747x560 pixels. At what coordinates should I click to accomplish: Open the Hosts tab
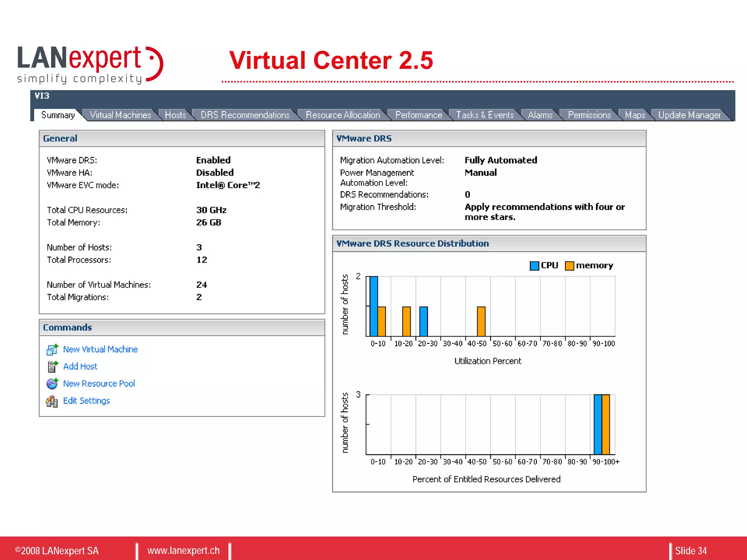[x=175, y=115]
